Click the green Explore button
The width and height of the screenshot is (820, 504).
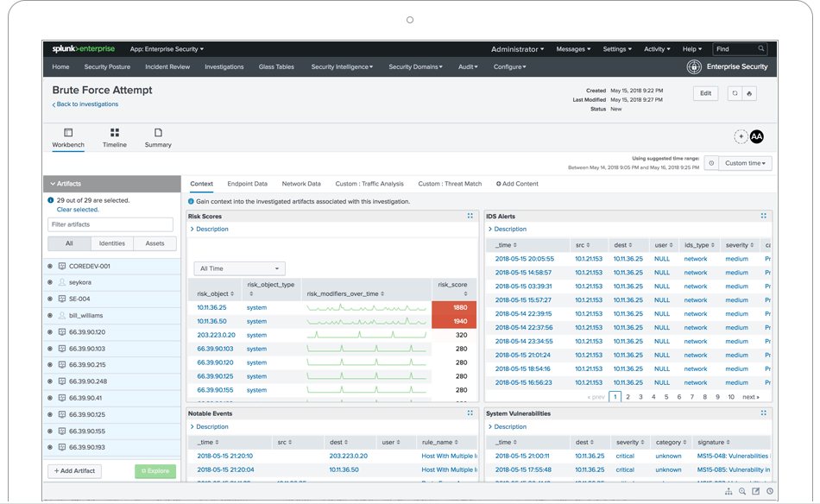pyautogui.click(x=155, y=471)
